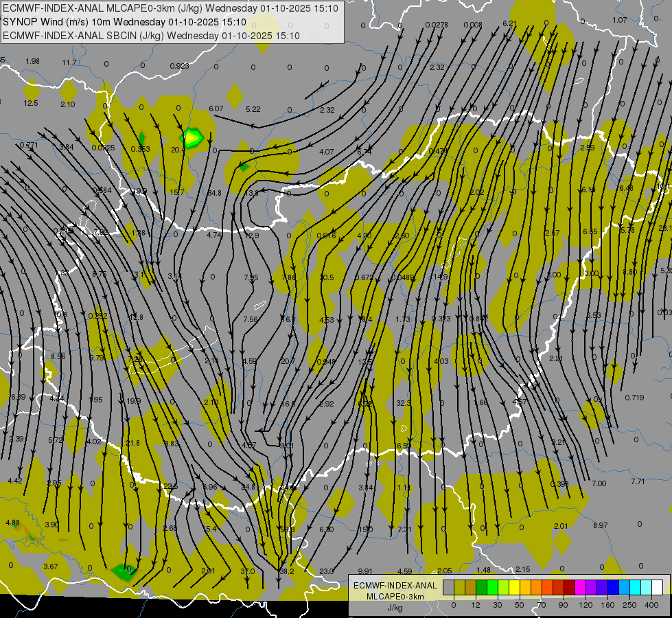Click the map value 0.923
The width and height of the screenshot is (672, 618).
(x=179, y=66)
